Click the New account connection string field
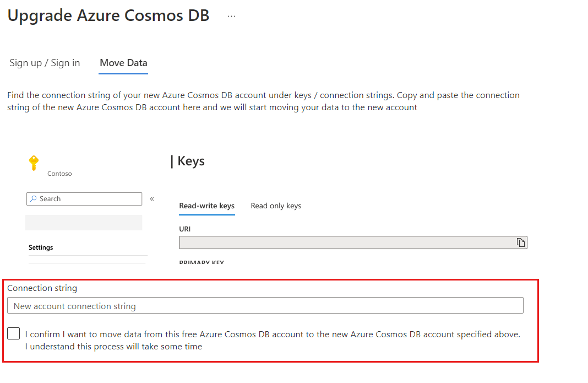The image size is (588, 383). 265,306
